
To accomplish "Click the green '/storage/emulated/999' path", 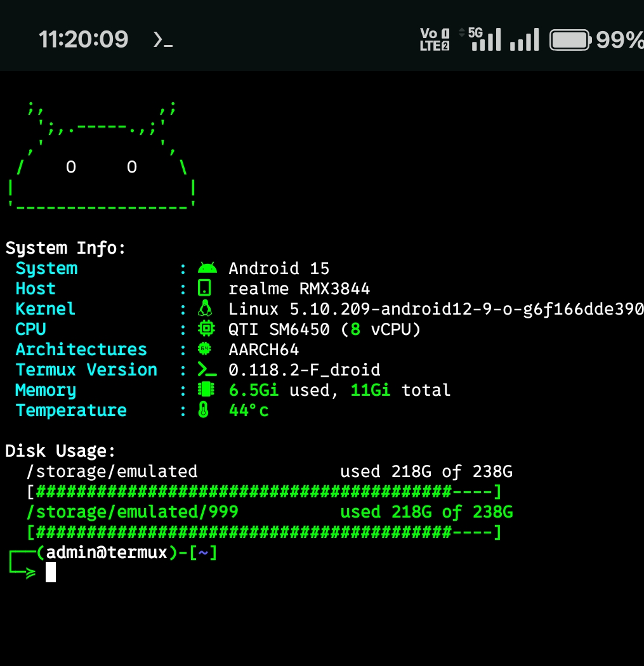I will [x=132, y=512].
